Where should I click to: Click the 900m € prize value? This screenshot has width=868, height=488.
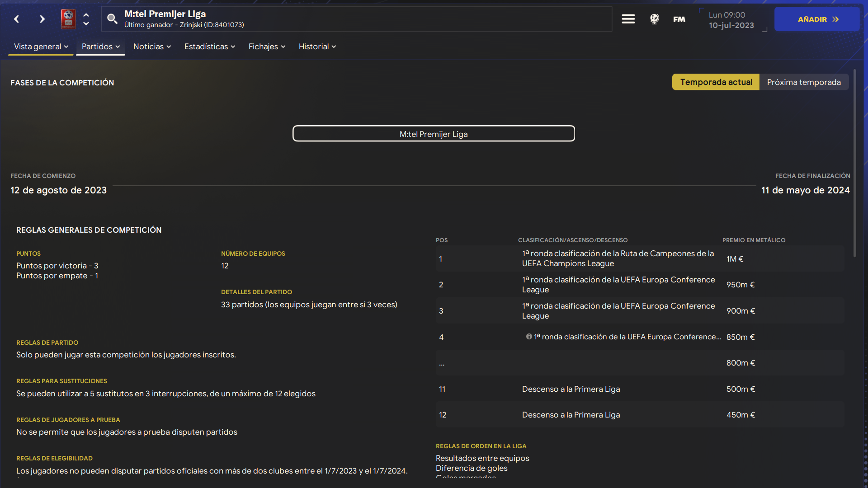tap(741, 311)
